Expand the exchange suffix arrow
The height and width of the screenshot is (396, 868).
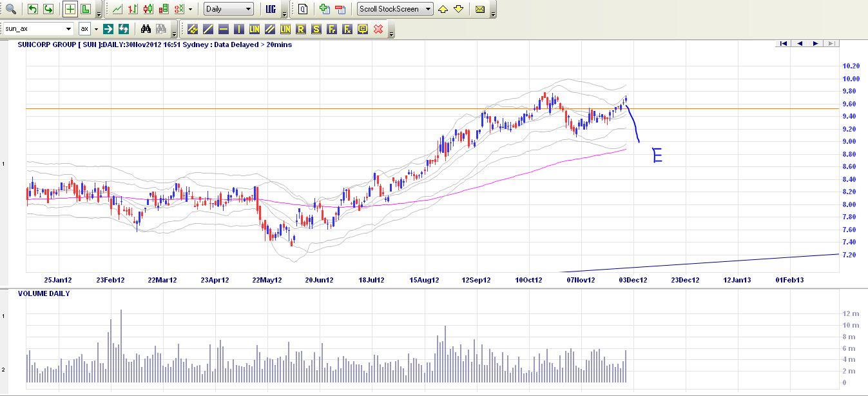pos(96,29)
